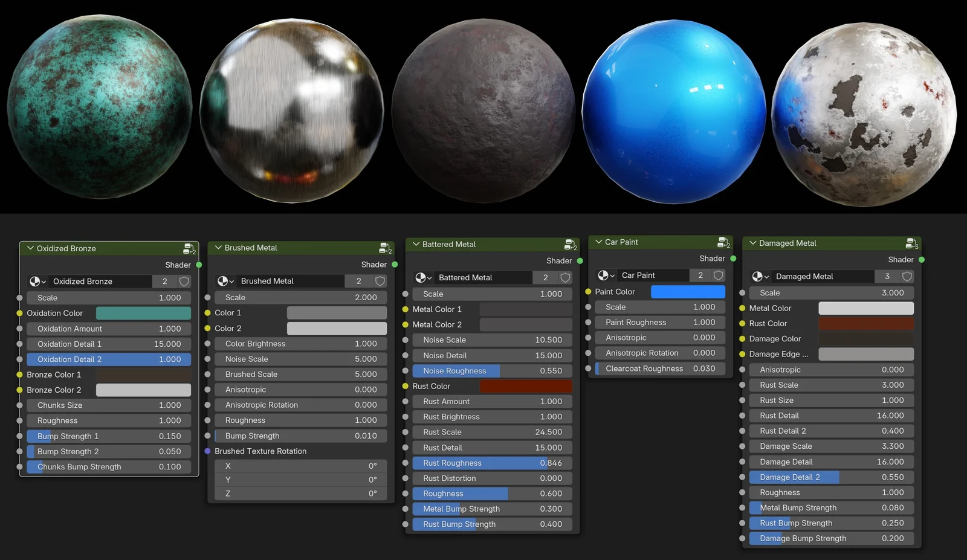The width and height of the screenshot is (967, 560).
Task: Collapse the Oxidized Bronze node header
Action: point(30,248)
